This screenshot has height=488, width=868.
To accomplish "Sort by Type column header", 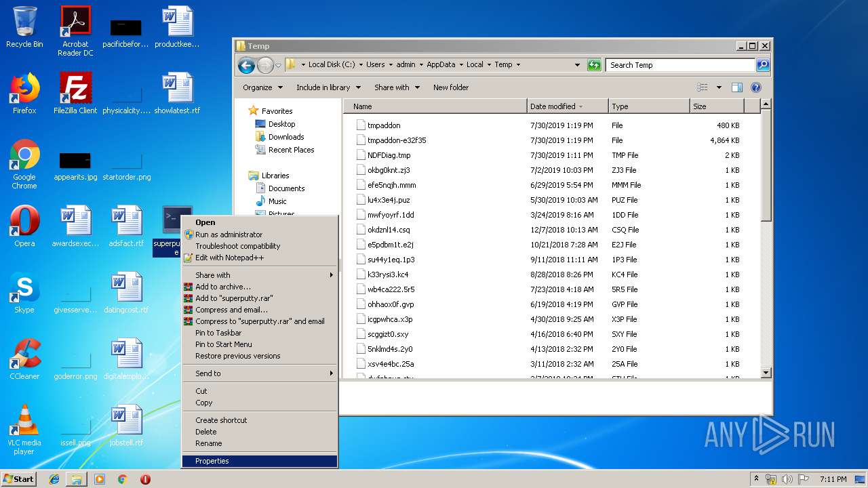I will point(648,106).
